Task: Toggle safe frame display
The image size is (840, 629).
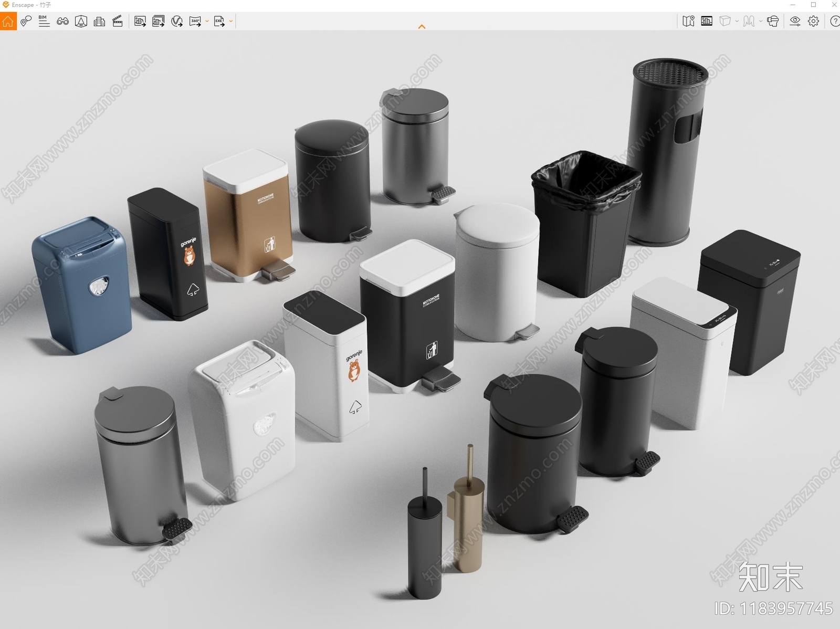Action: (x=707, y=21)
